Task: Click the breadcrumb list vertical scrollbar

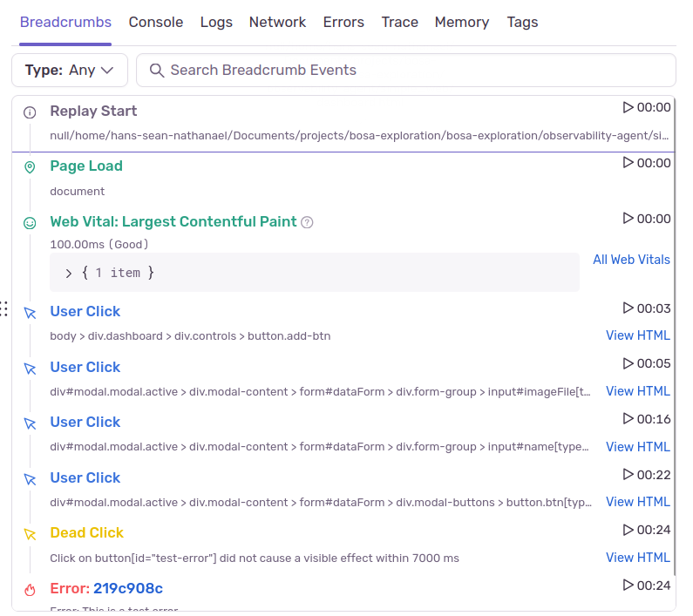Action: coord(674,349)
